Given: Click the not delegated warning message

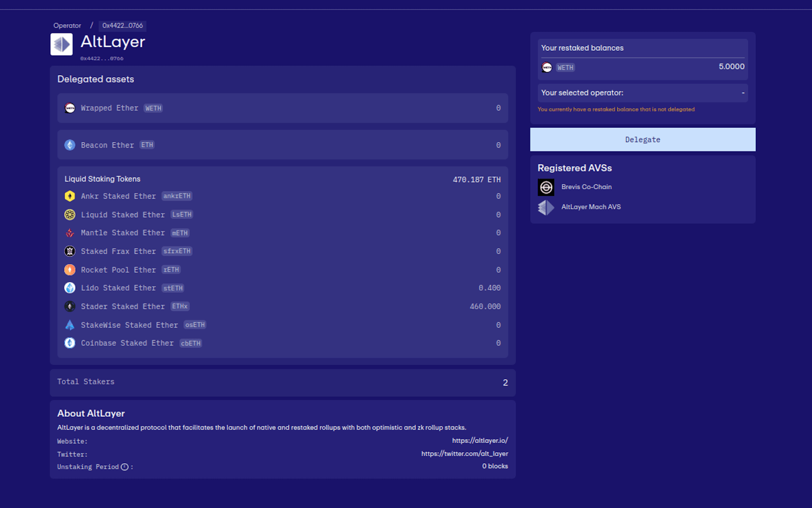Looking at the screenshot, I should 616,109.
